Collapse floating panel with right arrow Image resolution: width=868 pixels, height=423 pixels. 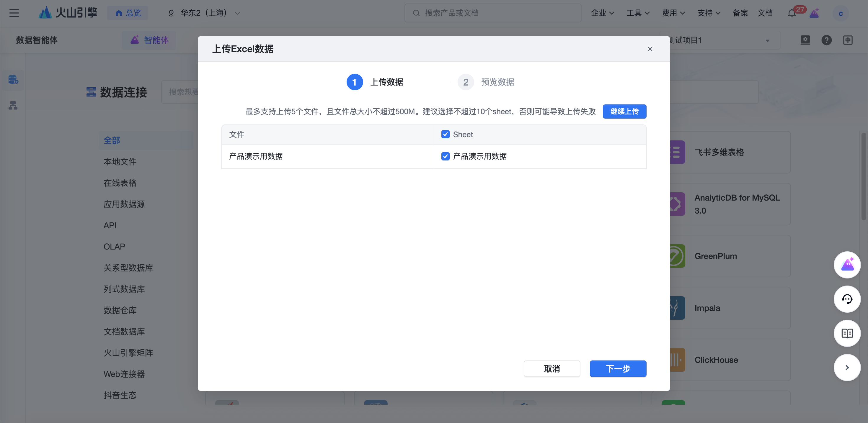pyautogui.click(x=847, y=368)
